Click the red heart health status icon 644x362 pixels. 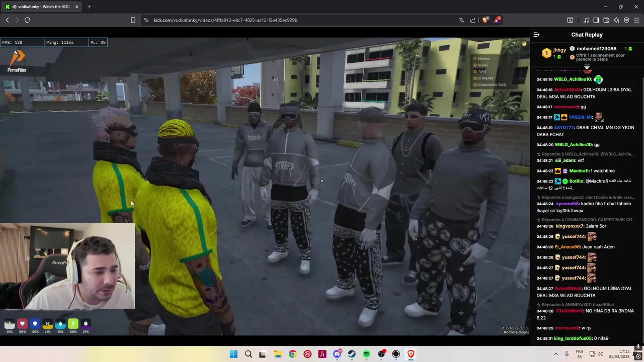[22, 324]
